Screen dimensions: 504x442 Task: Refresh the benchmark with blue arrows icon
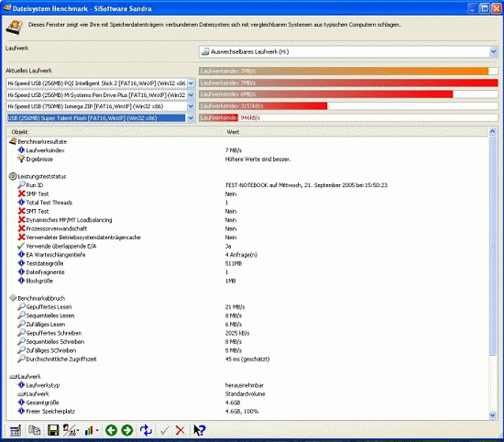coord(146,430)
